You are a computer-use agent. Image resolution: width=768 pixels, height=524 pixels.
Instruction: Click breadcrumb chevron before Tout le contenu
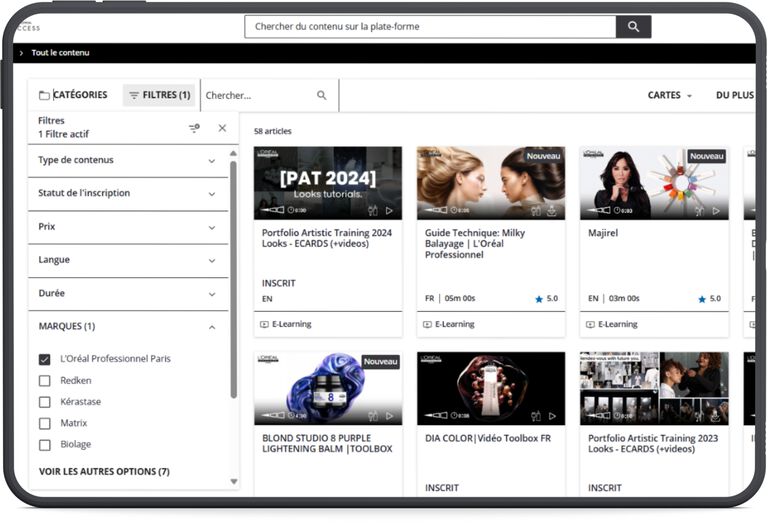21,53
